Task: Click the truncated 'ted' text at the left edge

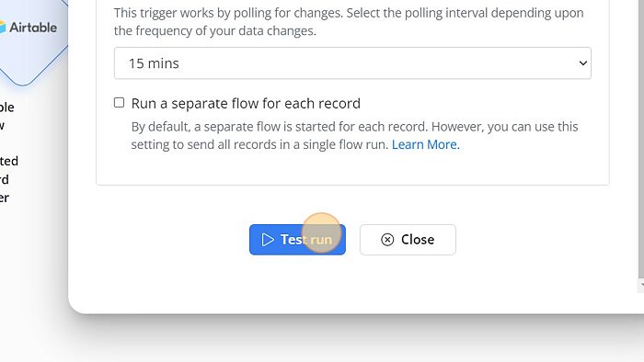Action: [x=8, y=161]
